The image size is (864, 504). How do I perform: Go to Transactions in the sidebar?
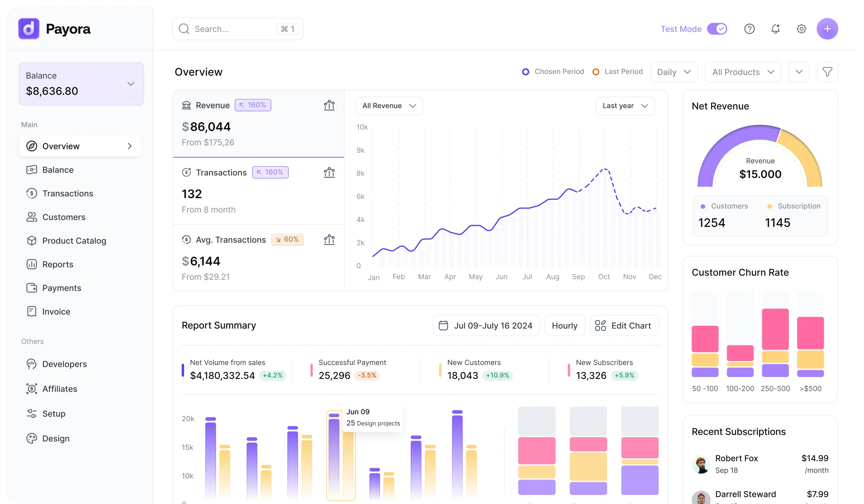coord(68,194)
